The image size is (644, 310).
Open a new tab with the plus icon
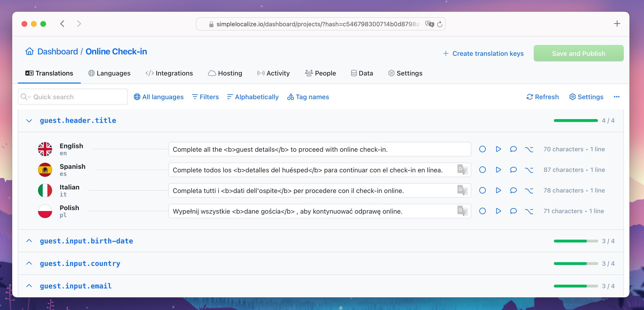pos(617,24)
